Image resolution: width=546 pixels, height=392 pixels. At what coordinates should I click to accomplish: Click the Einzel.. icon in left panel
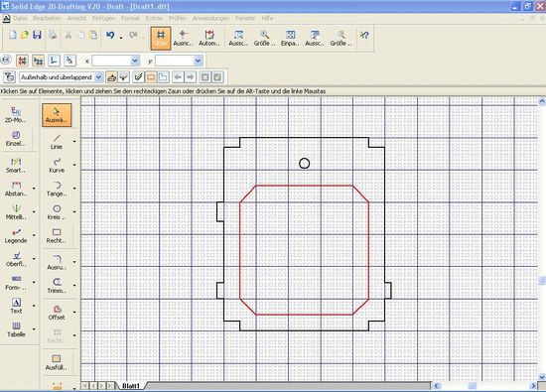(x=15, y=139)
